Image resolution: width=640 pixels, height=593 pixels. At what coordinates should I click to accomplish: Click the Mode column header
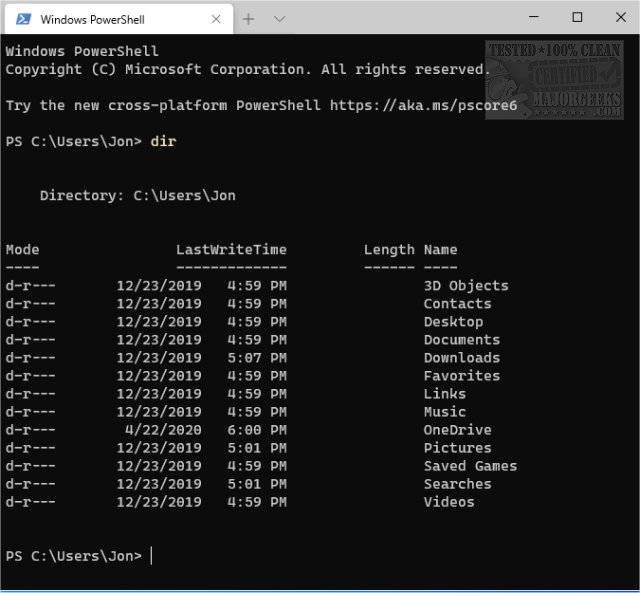[23, 250]
